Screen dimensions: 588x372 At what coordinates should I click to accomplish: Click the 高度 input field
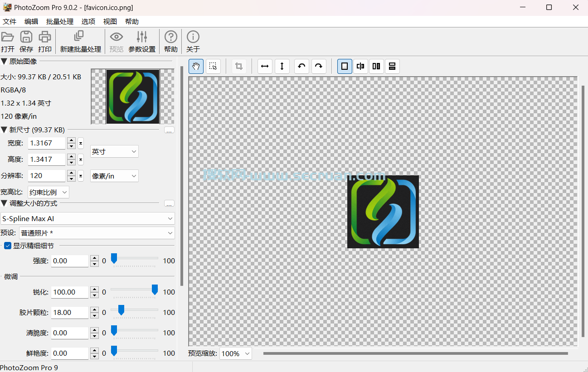click(47, 159)
